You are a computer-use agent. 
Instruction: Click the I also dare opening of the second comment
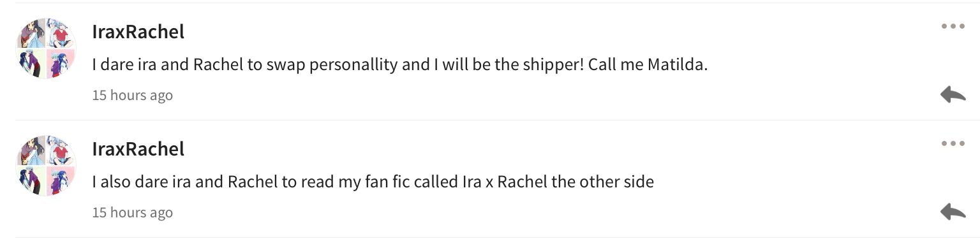click(131, 182)
